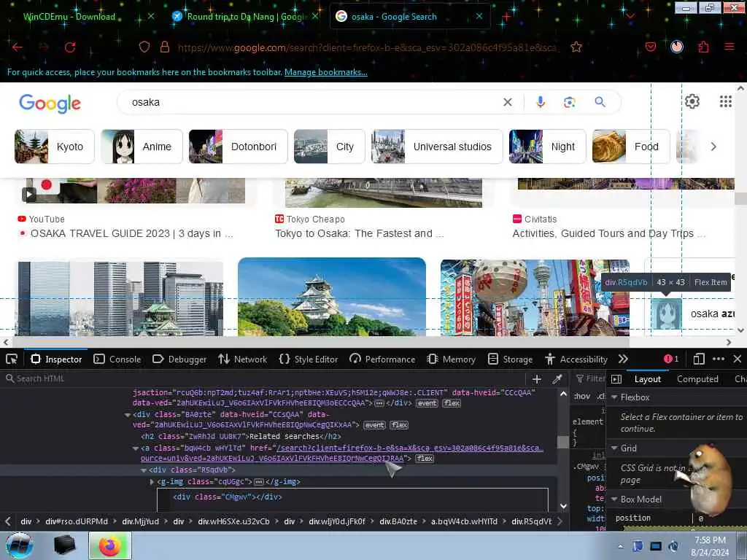Screen dimensions: 747x560
Task: Activate the pick element from page tool
Action: click(12, 359)
